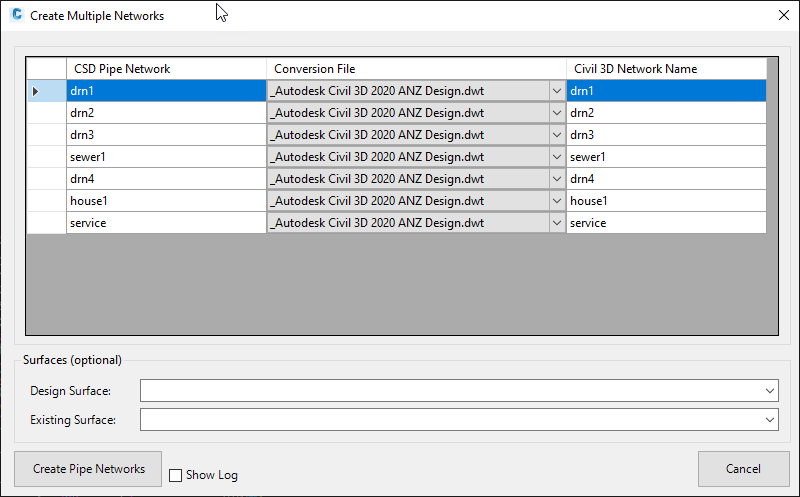Open the Design Surface dropdown
800x497 pixels.
[769, 391]
